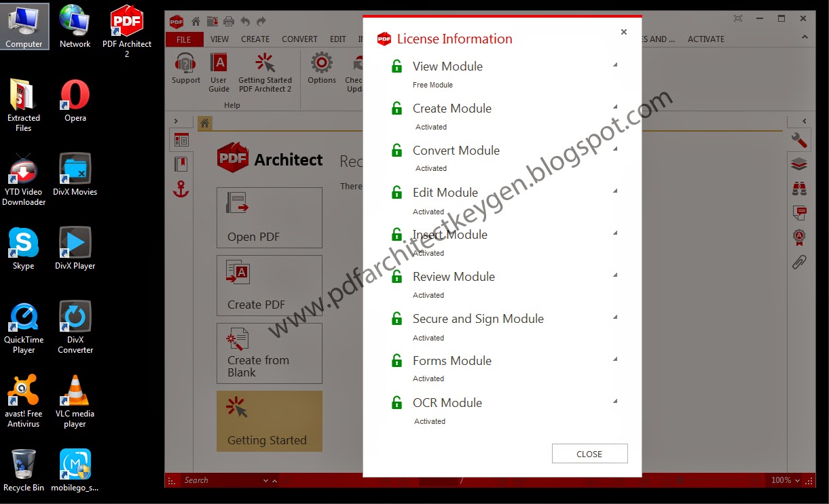Expand the View Module details triangle
The width and height of the screenshot is (829, 504).
point(615,65)
